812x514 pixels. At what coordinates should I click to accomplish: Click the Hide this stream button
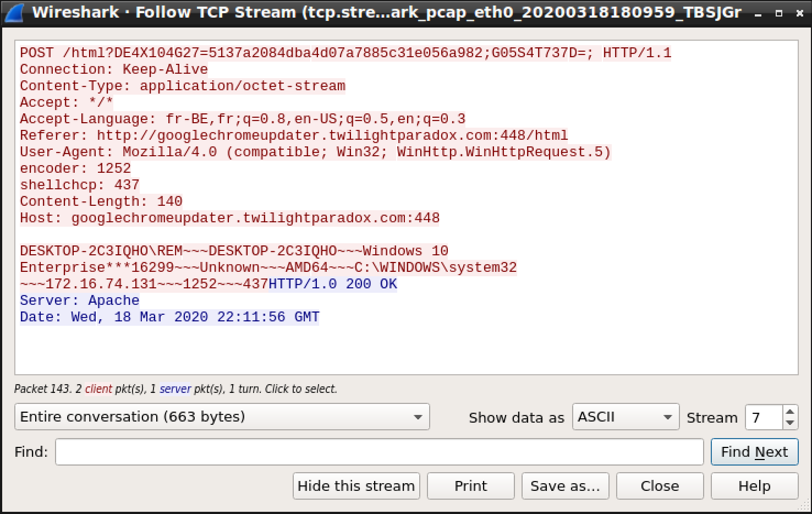pyautogui.click(x=356, y=486)
